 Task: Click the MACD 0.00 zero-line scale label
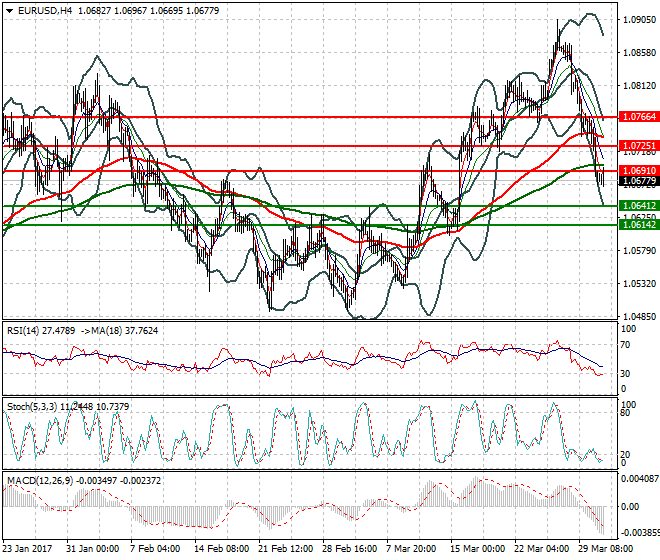[x=630, y=507]
